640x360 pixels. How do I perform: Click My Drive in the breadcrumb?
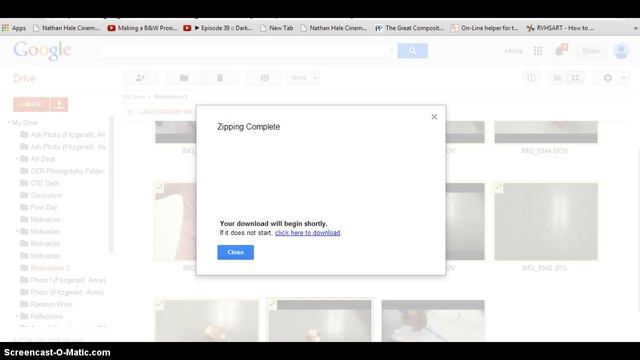[134, 97]
